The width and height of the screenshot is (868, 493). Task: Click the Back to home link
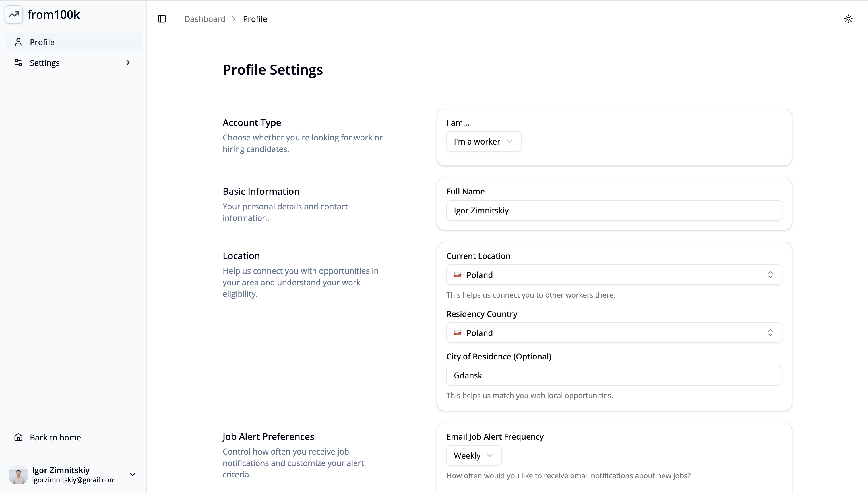point(55,437)
